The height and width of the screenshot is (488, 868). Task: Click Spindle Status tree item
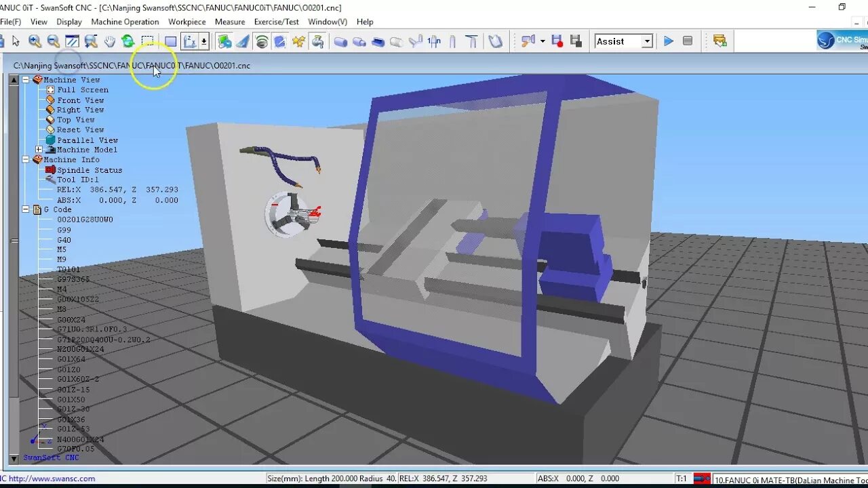[x=90, y=169]
